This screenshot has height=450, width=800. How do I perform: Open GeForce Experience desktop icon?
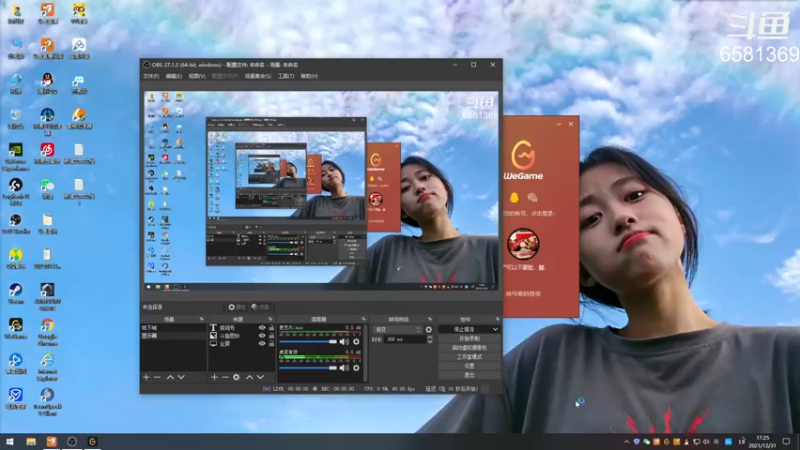tap(15, 156)
